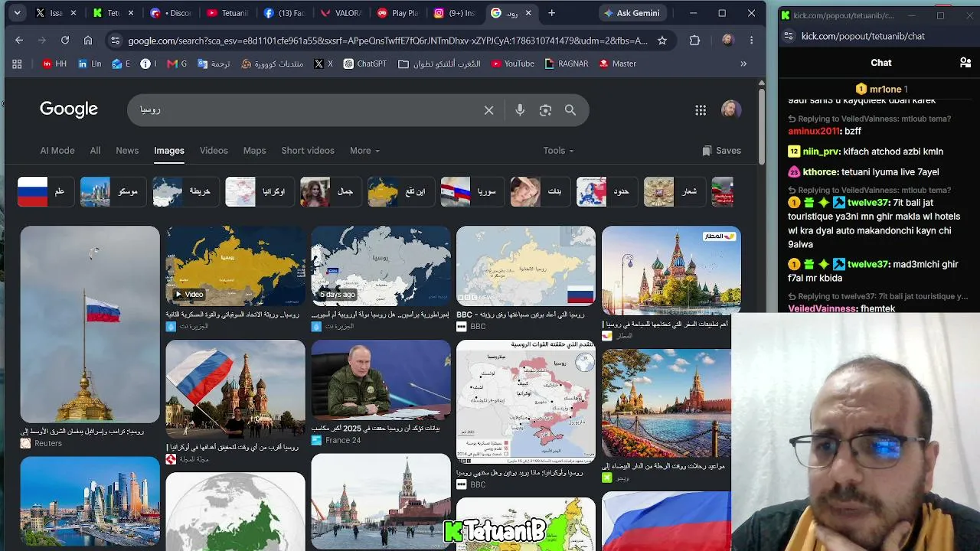Open the YouTube bookmark

[x=512, y=64]
